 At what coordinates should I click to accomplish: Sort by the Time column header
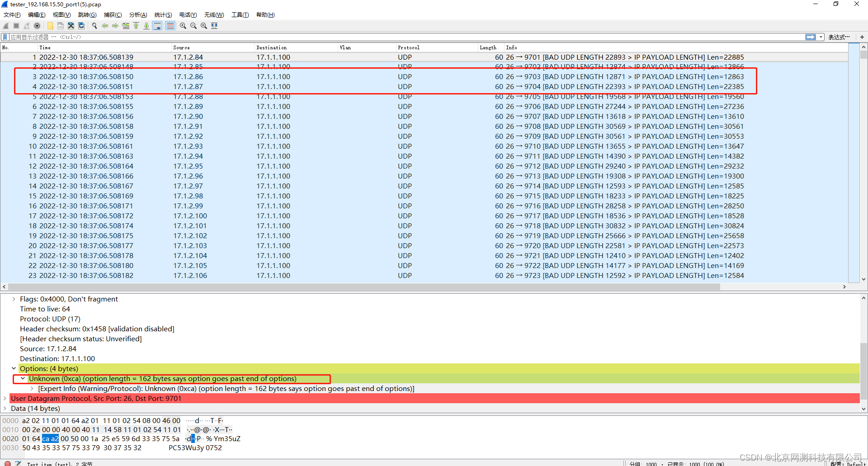104,47
